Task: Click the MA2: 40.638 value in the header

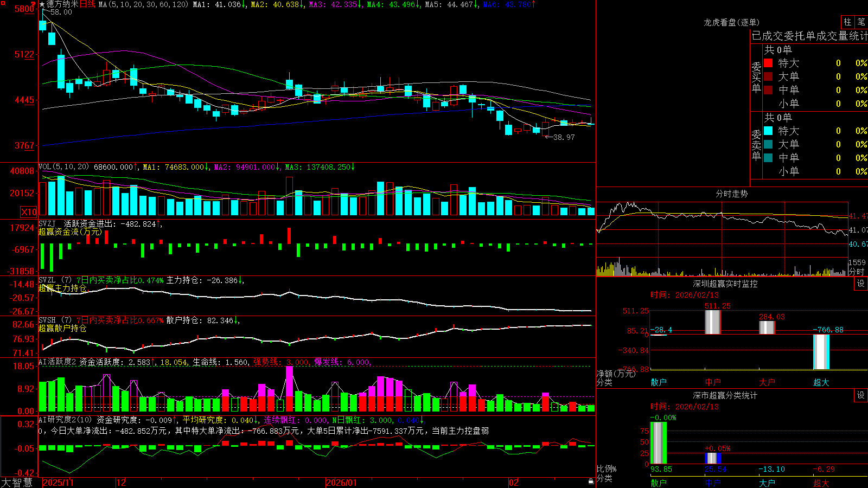Action: (x=277, y=4)
